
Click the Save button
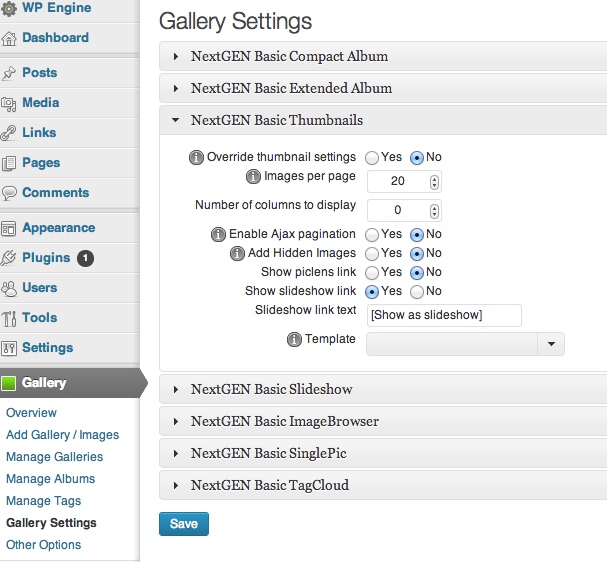coord(184,524)
